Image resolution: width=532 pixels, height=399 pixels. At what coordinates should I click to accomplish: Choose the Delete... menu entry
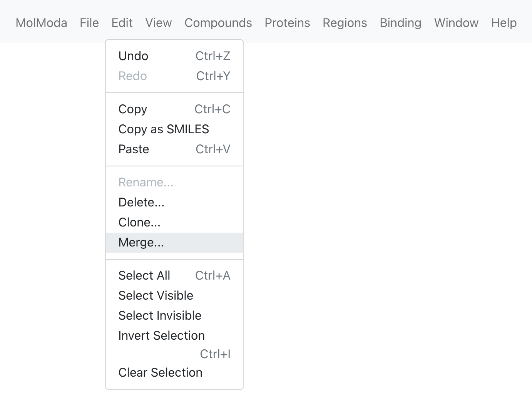[x=174, y=202]
